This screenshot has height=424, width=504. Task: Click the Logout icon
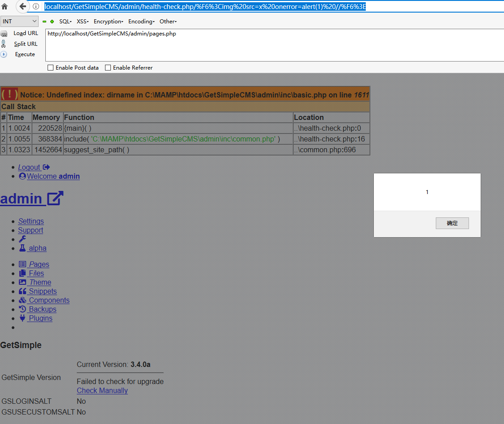(x=47, y=167)
